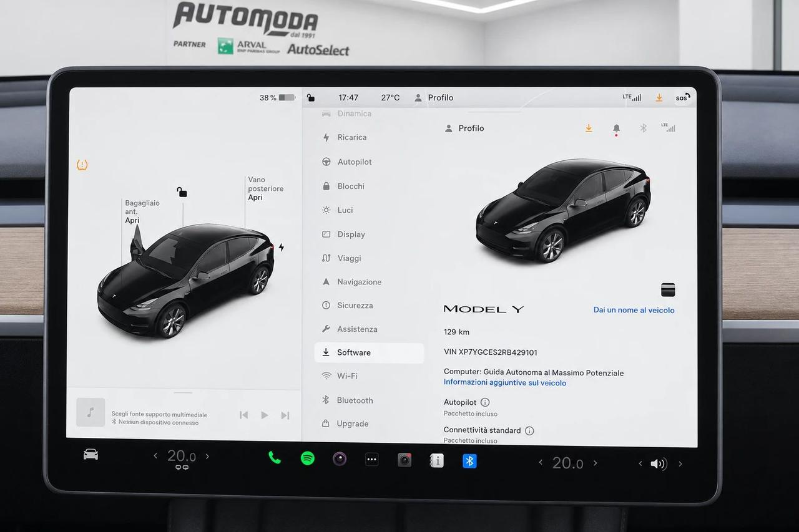Tap the car controls icon
The height and width of the screenshot is (532, 799).
click(91, 454)
